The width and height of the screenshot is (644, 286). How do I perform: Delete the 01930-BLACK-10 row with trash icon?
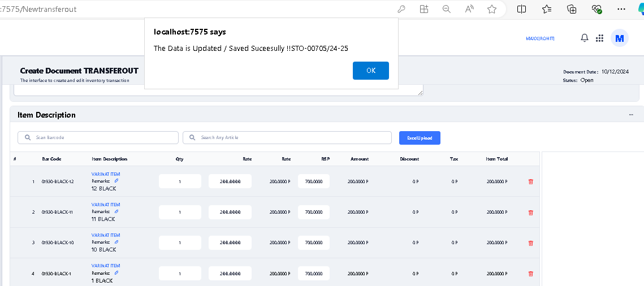point(530,243)
